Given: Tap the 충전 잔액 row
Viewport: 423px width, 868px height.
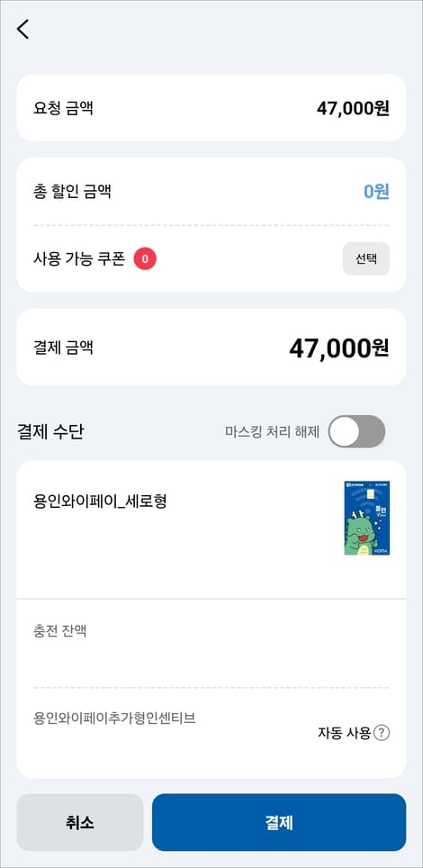Looking at the screenshot, I should [x=211, y=643].
